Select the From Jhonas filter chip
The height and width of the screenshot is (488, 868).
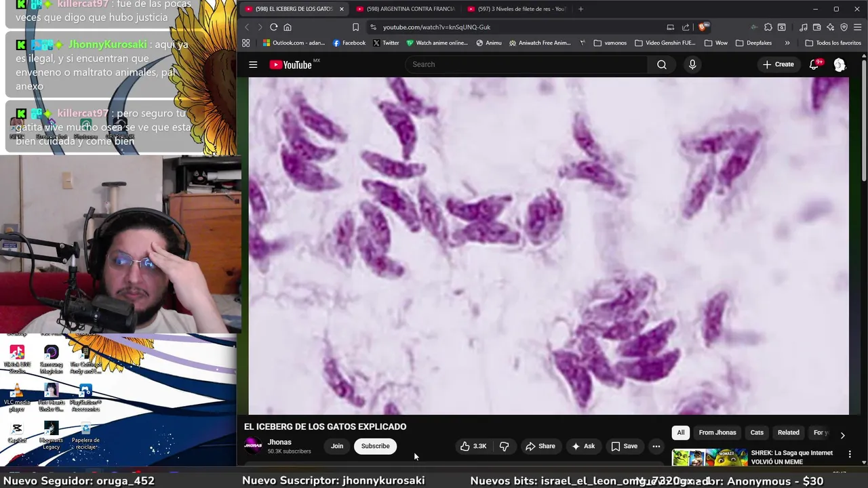[717, 432]
